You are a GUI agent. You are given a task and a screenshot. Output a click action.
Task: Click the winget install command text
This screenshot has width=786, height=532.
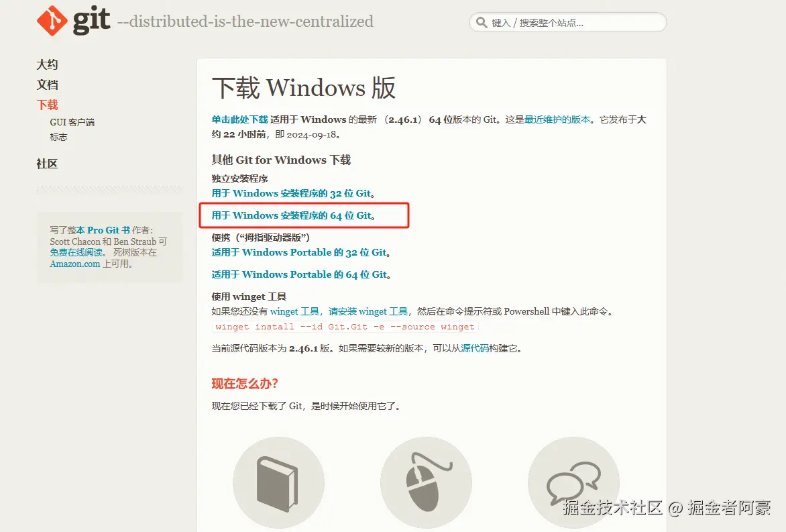pos(345,327)
